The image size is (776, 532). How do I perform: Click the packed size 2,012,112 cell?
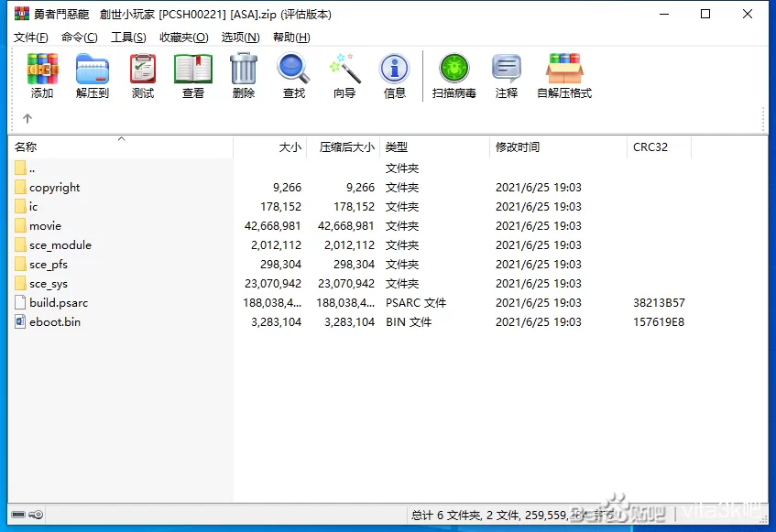(x=349, y=245)
